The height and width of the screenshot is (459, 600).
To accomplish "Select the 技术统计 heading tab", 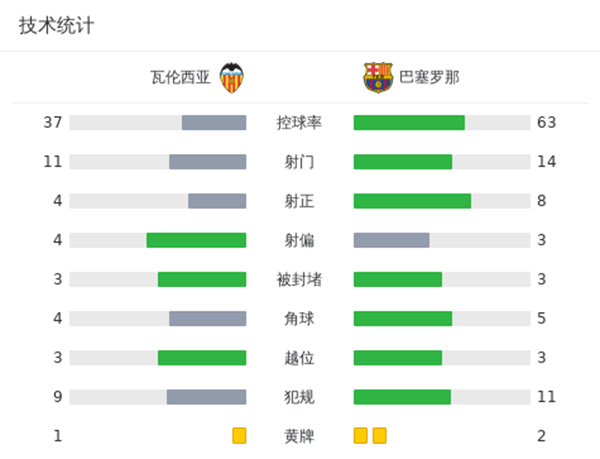I will pyautogui.click(x=56, y=26).
